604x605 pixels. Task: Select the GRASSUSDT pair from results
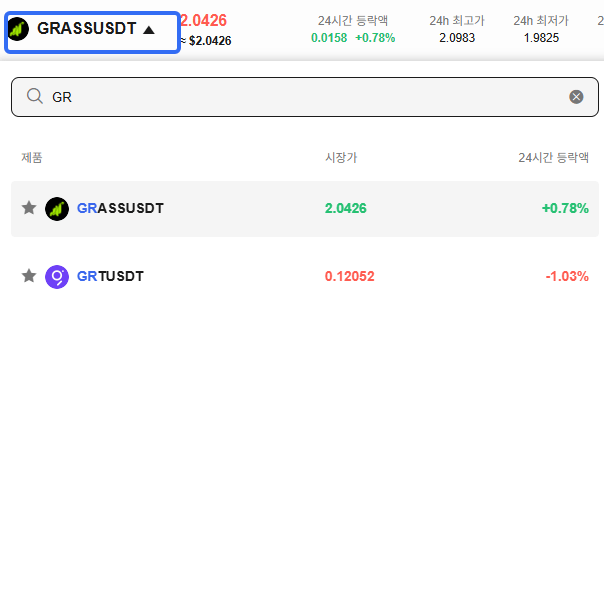tap(305, 209)
